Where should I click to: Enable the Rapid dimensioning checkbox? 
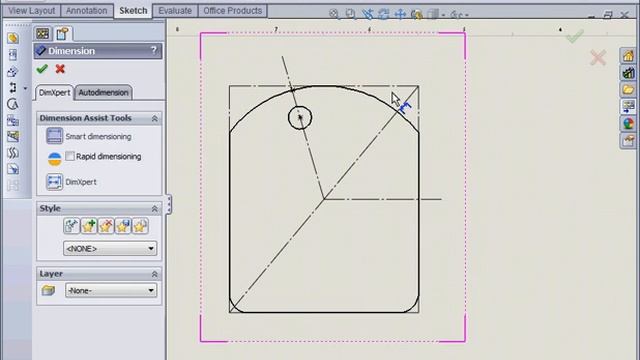tap(70, 156)
